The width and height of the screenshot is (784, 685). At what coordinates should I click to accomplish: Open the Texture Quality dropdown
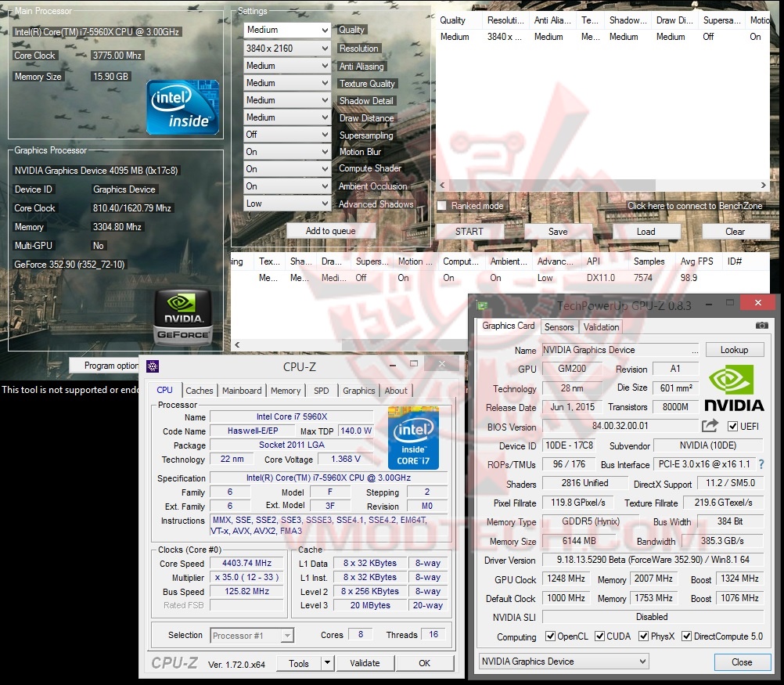287,83
